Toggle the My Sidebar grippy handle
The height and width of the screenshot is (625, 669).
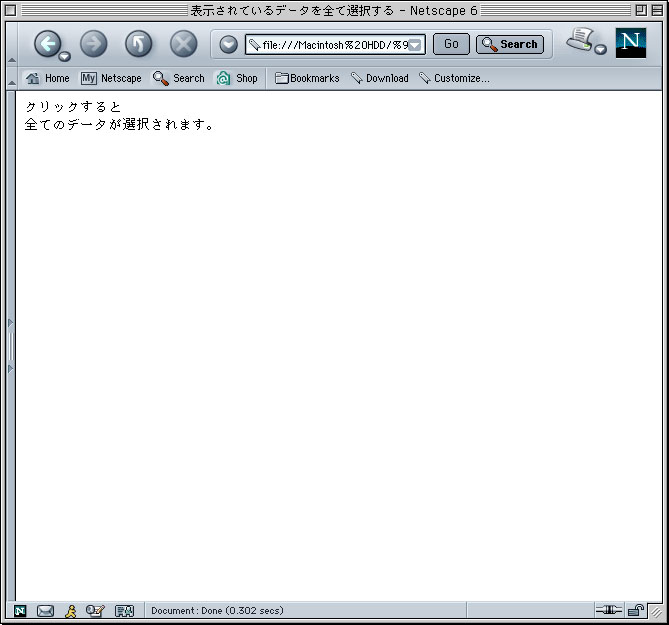tap(11, 346)
